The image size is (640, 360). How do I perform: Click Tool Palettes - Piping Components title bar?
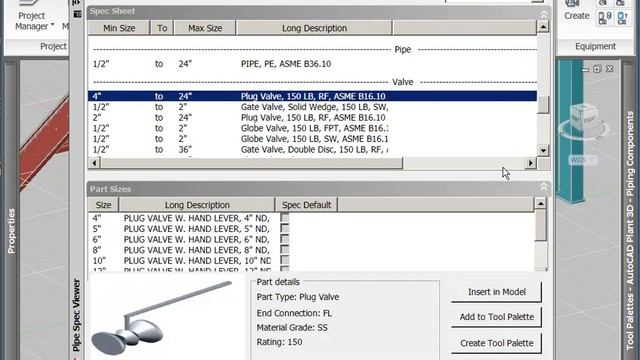(631, 231)
